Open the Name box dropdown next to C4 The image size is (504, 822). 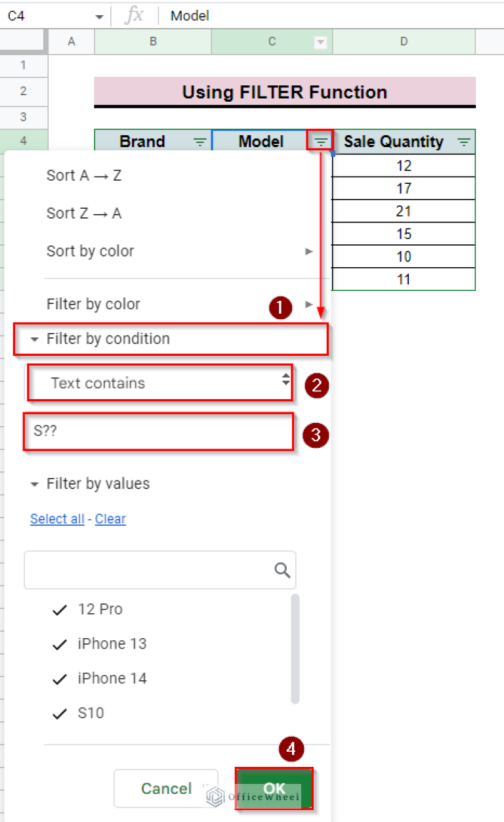point(99,15)
